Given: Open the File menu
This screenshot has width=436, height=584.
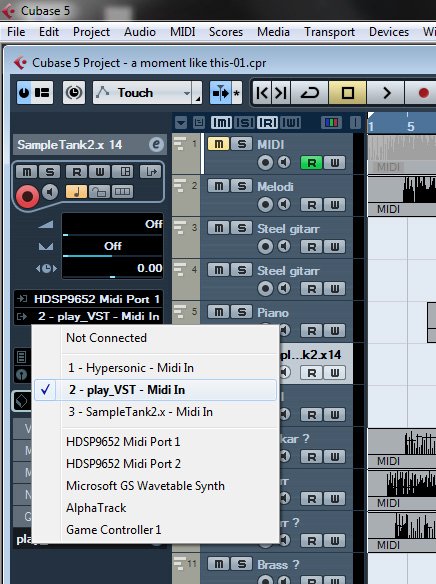Looking at the screenshot, I should (16, 32).
